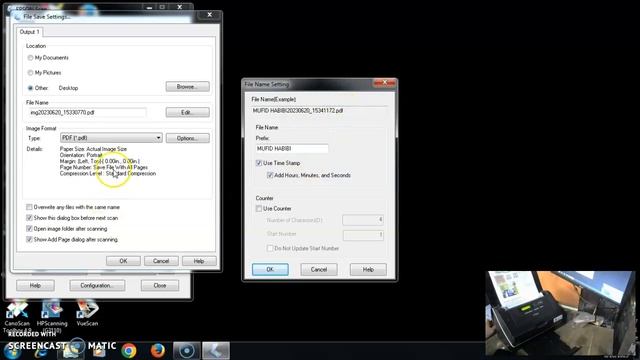Enable Use Counter checkbox
The image size is (640, 360).
click(x=259, y=209)
